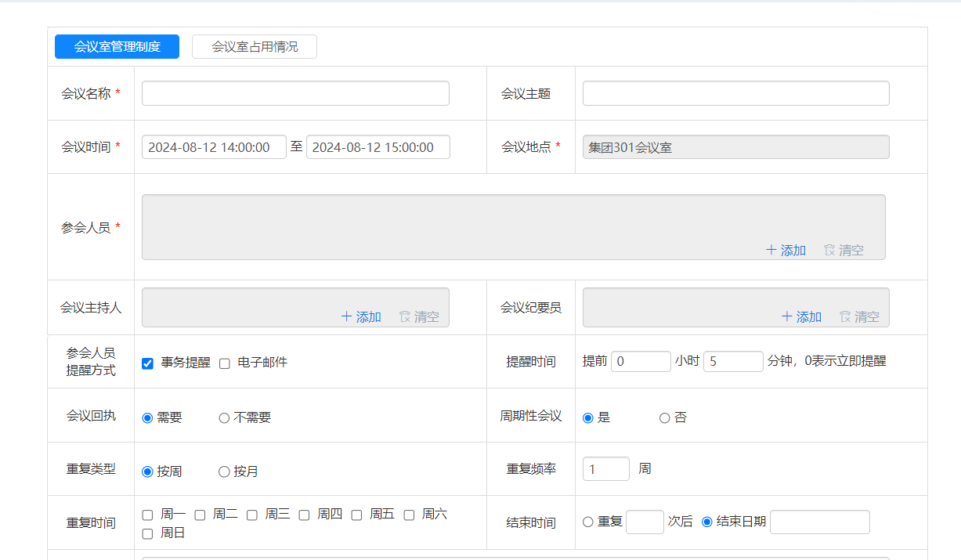Open the 结束日期 date field
The width and height of the screenshot is (961, 560).
tap(819, 522)
